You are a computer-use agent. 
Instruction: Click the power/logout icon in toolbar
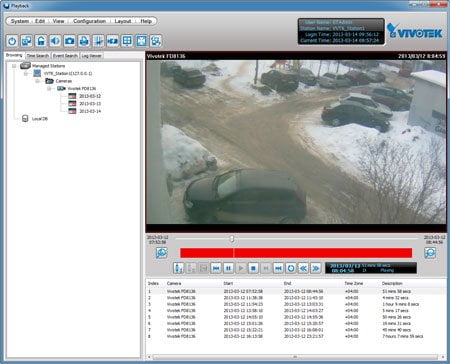(12, 41)
